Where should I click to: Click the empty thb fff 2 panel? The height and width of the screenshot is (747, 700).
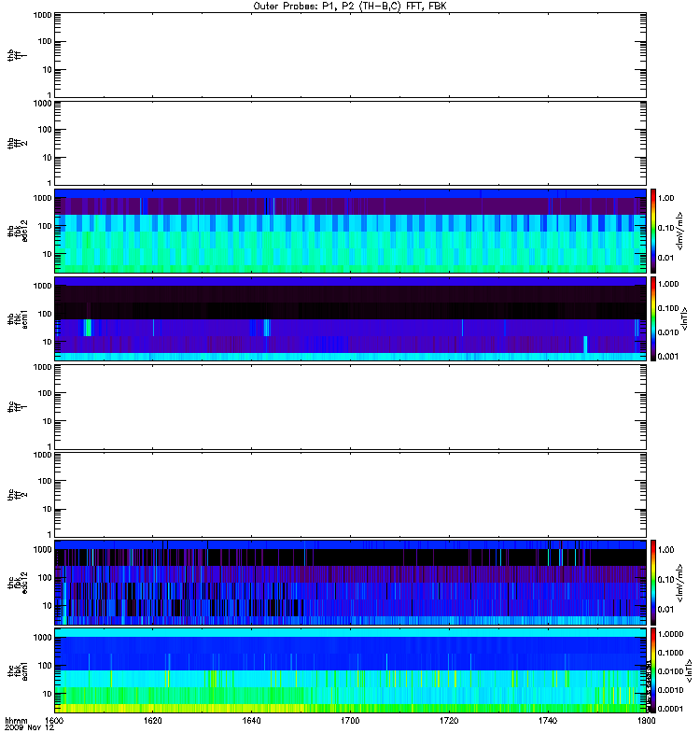point(350,144)
